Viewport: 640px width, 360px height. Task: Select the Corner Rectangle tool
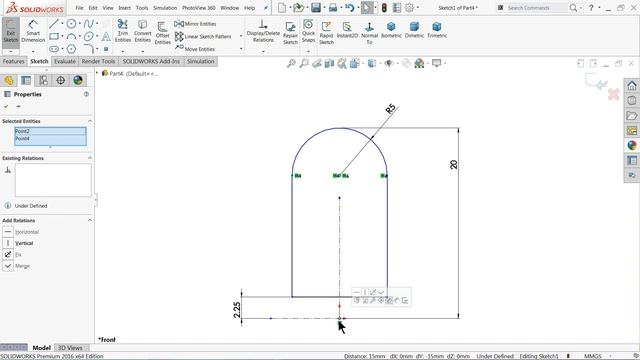[54, 36]
